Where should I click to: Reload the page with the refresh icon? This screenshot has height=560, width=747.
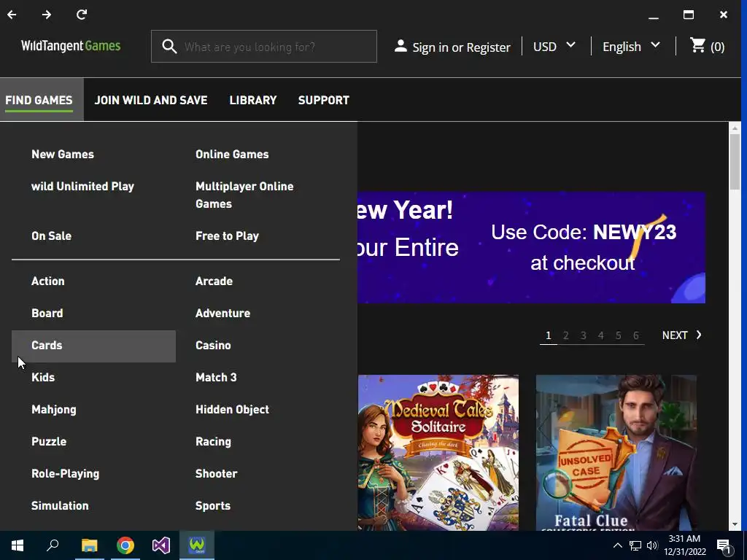pyautogui.click(x=82, y=15)
